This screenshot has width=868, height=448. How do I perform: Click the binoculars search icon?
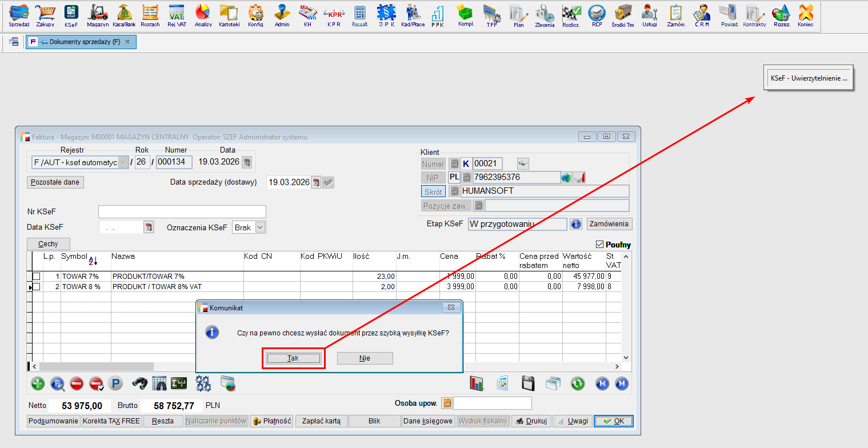click(140, 383)
